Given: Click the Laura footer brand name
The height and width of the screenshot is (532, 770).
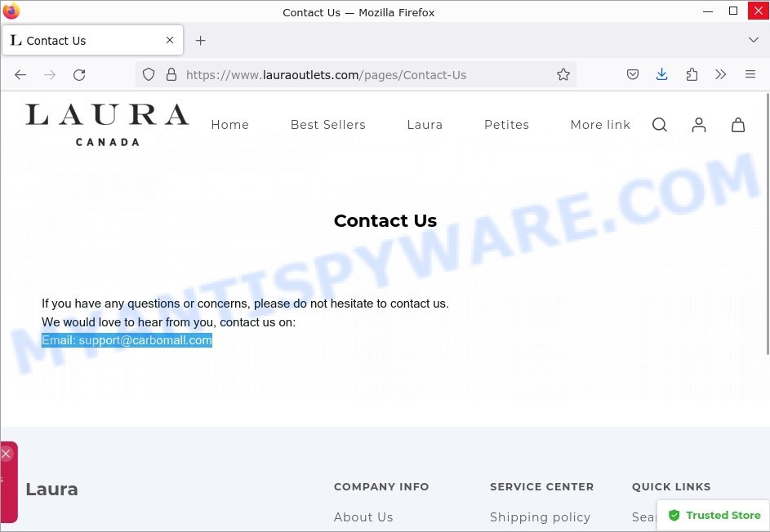Looking at the screenshot, I should (x=51, y=490).
